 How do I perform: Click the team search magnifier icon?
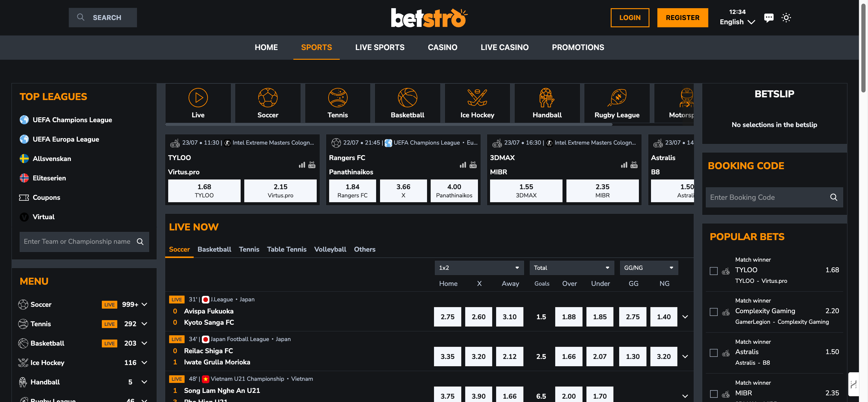[x=140, y=242]
